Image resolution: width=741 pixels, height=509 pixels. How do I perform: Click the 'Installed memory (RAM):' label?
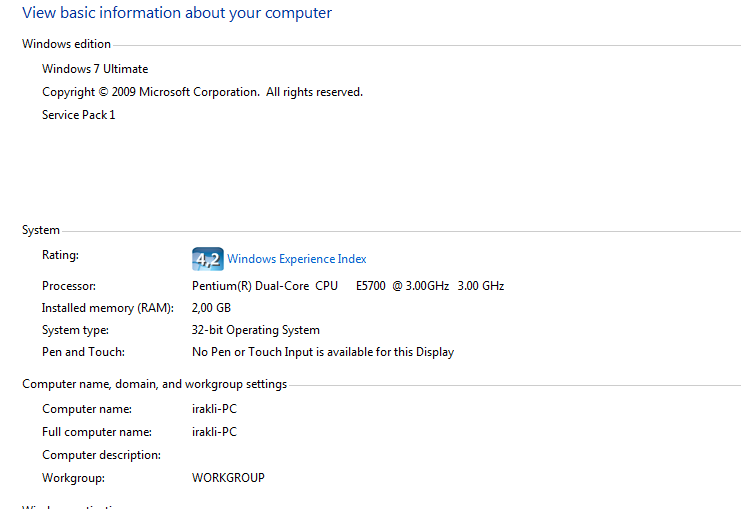(x=108, y=308)
